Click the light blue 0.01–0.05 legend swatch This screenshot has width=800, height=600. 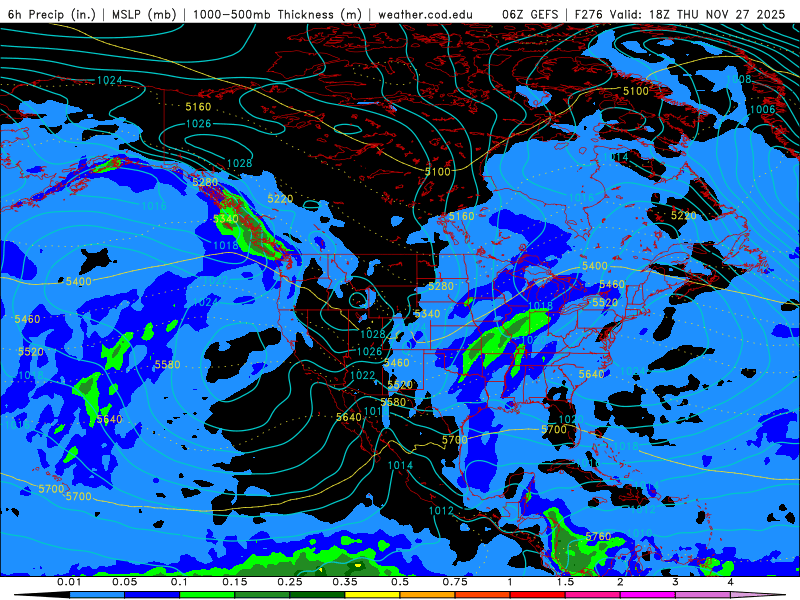click(97, 595)
